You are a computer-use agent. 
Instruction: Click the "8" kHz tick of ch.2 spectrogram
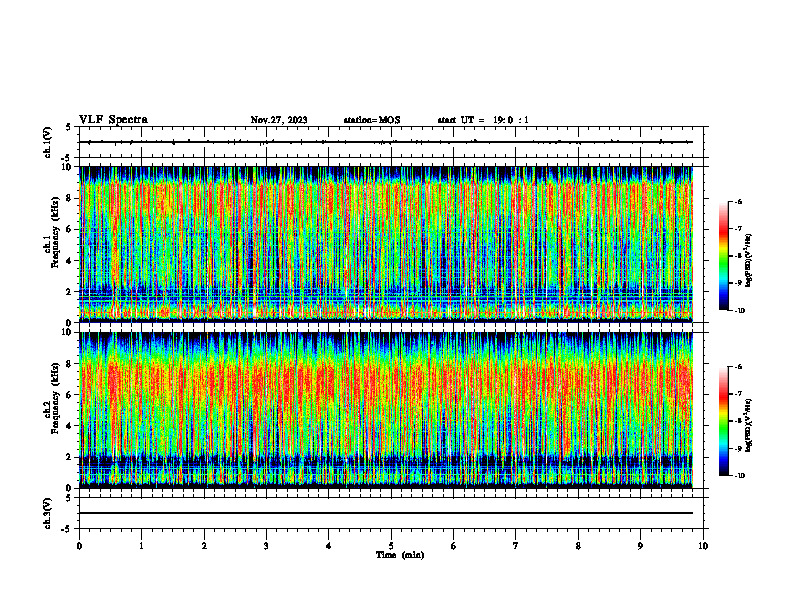pyautogui.click(x=69, y=364)
